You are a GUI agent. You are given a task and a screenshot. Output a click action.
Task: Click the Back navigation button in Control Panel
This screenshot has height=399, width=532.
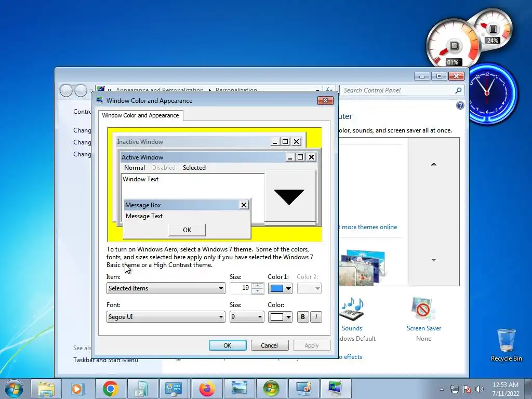tap(66, 90)
